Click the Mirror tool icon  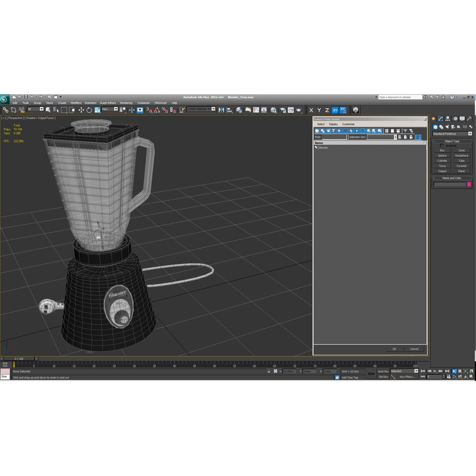(221, 110)
